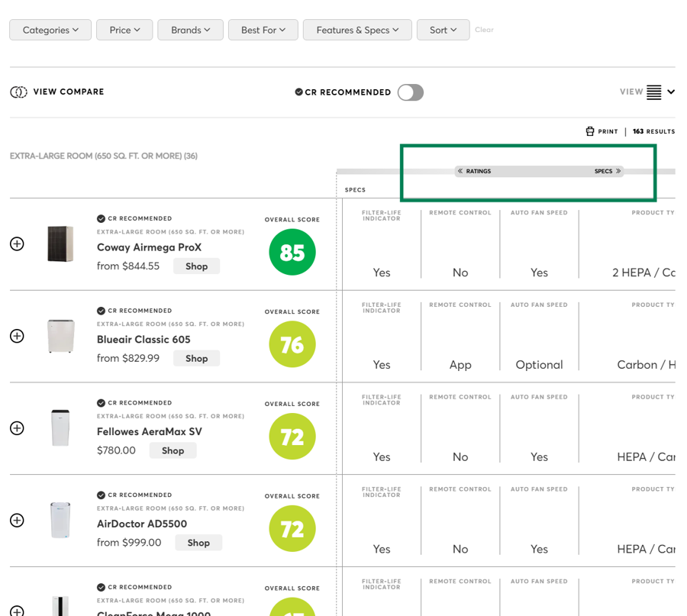This screenshot has width=687, height=616.
Task: Open the Categories filter dropdown
Action: click(50, 30)
